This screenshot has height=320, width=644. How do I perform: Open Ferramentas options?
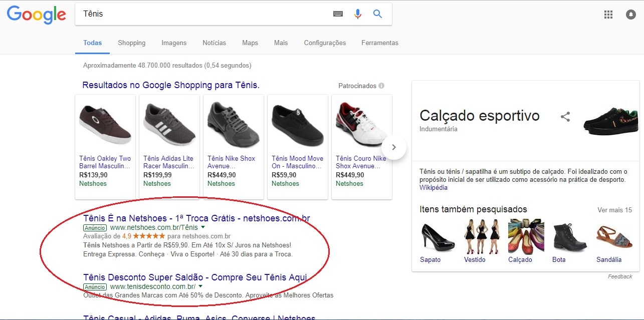380,43
